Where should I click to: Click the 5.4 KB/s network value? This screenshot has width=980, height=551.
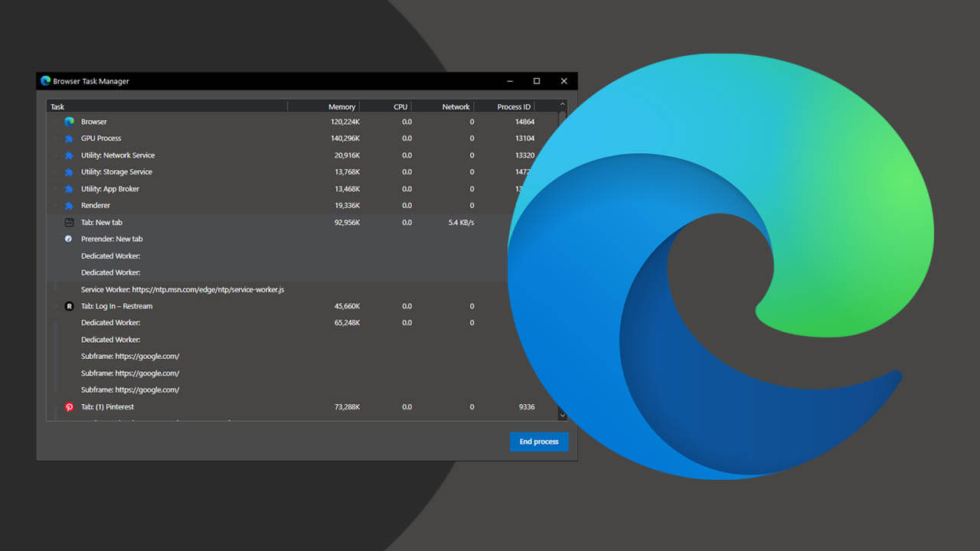tap(461, 223)
